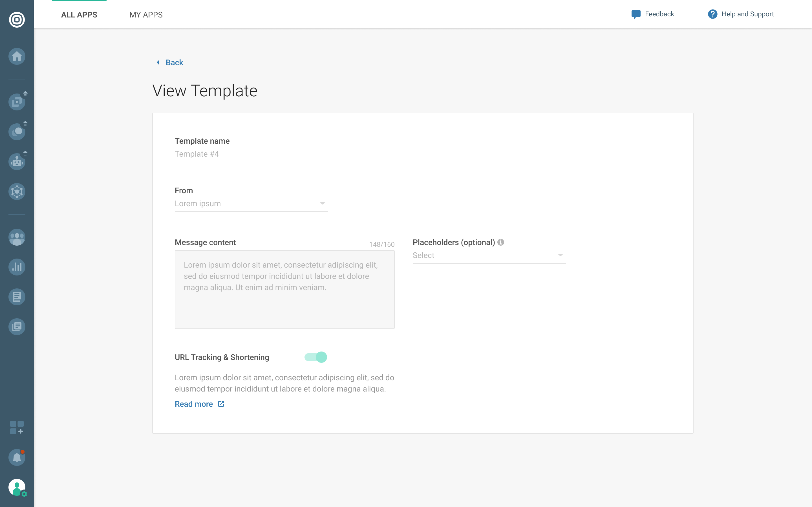This screenshot has width=812, height=507.
Task: Open the add apps grid icon
Action: coord(17,428)
